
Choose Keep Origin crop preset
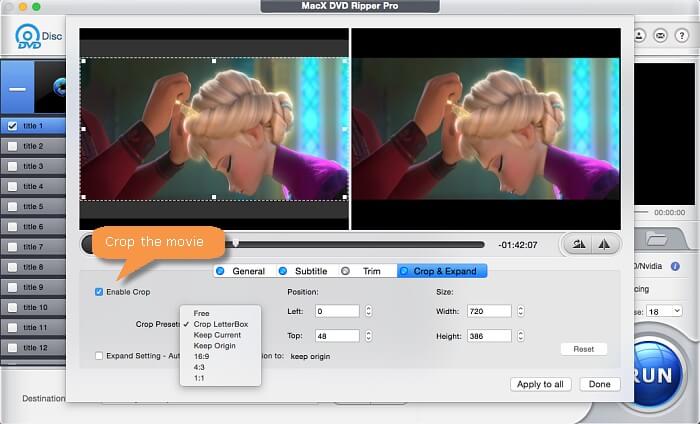click(215, 346)
